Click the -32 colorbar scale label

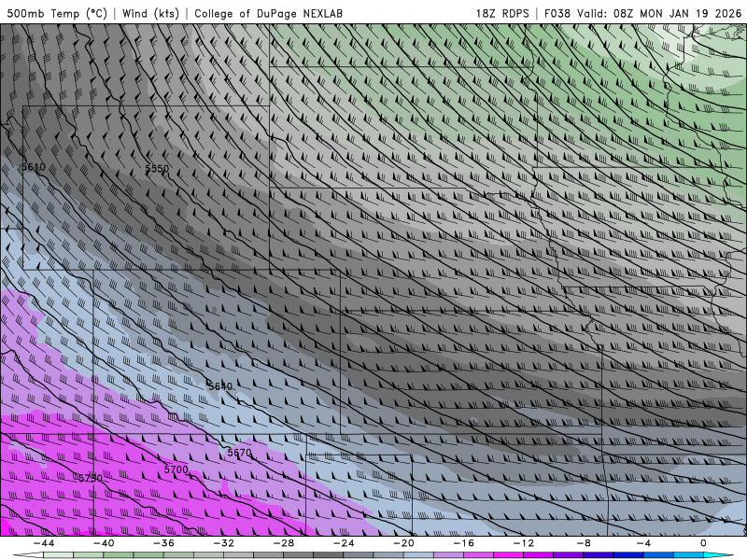point(224,543)
